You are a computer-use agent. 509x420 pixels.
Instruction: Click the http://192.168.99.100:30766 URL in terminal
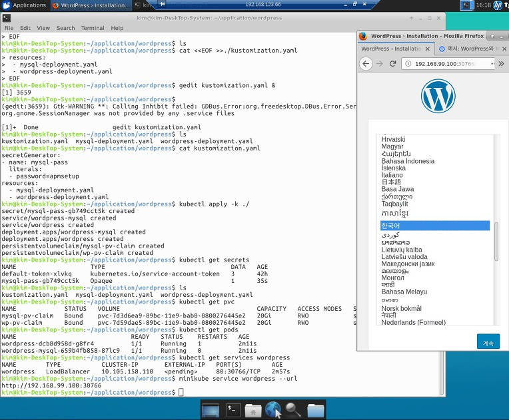click(51, 385)
